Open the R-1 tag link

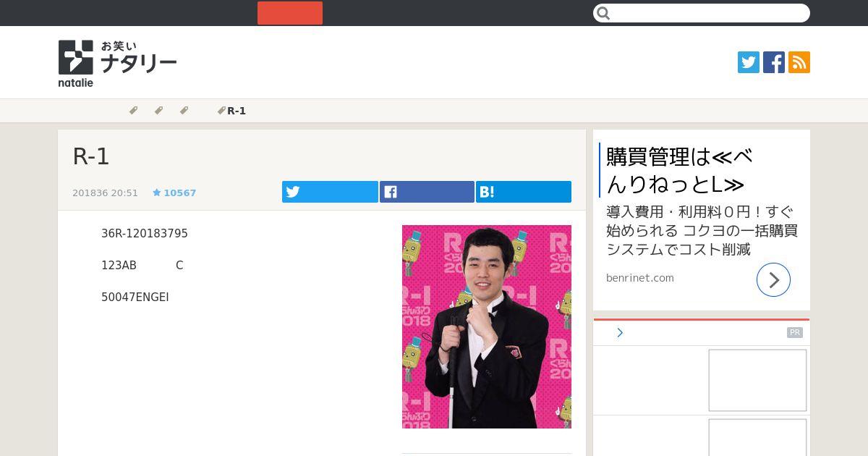click(x=232, y=111)
